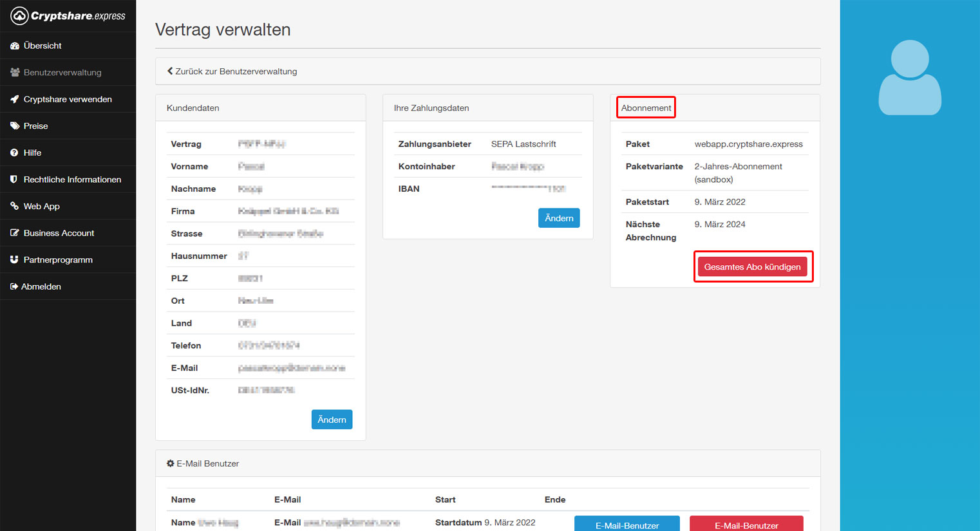The height and width of the screenshot is (531, 980).
Task: Click the shield icon for Rechtliche Informationen
Action: click(x=14, y=180)
